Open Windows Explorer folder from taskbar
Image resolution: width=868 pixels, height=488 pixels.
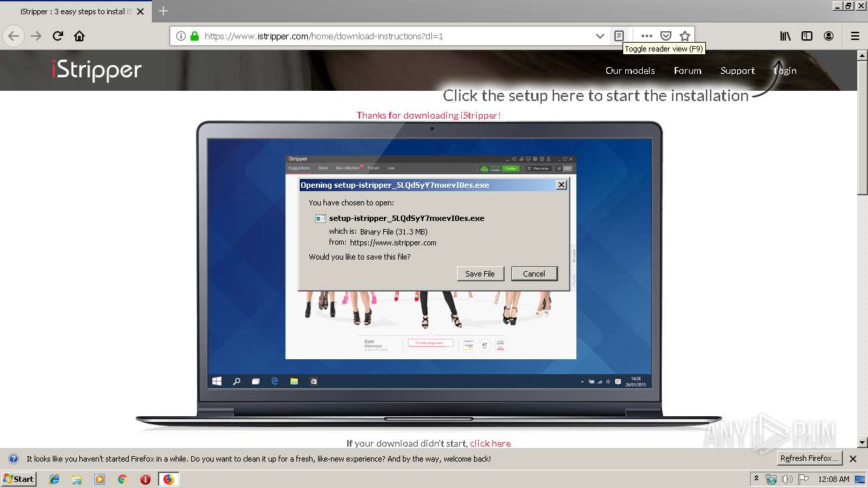[77, 479]
